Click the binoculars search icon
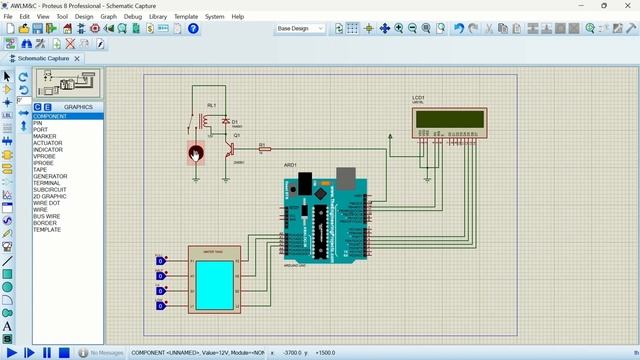 (27, 44)
